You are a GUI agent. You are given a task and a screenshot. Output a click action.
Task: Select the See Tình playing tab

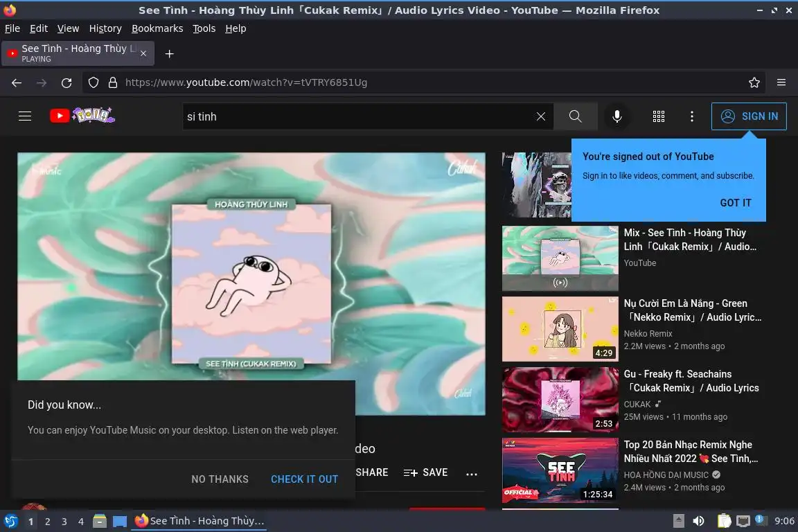[78, 53]
